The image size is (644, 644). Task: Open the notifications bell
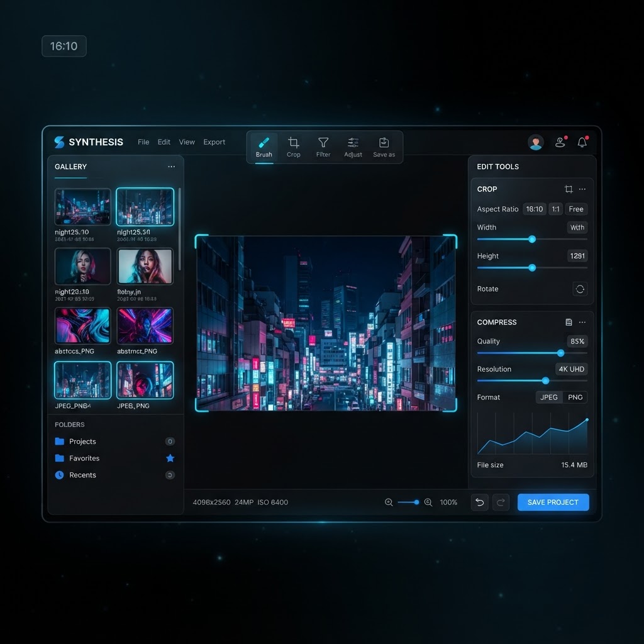coord(582,142)
